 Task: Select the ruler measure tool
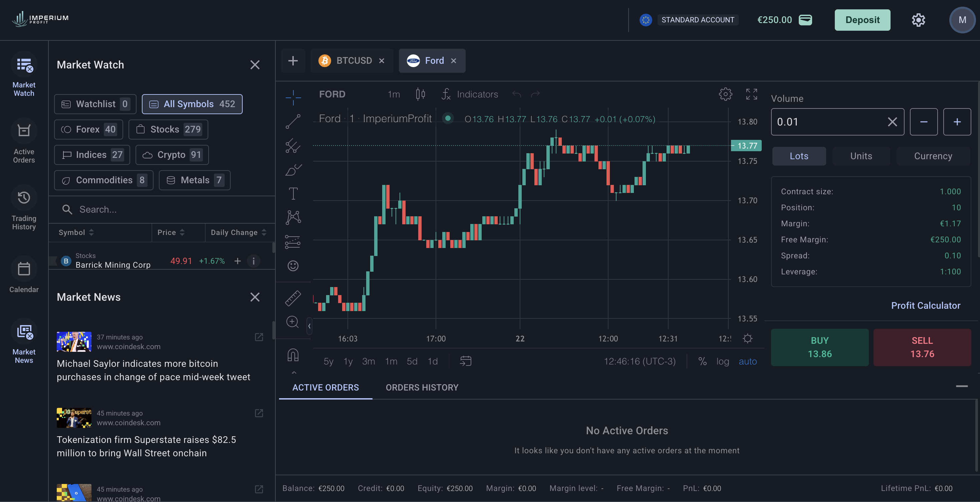pos(293,298)
